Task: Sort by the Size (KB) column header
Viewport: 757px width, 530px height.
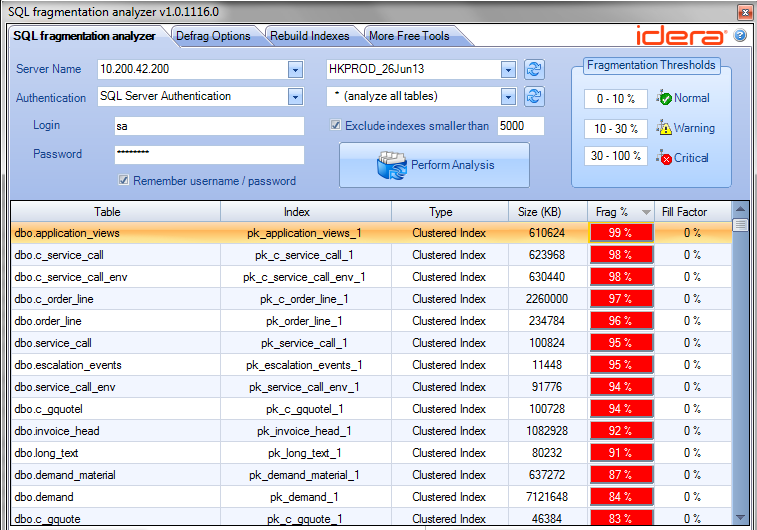Action: pyautogui.click(x=547, y=212)
